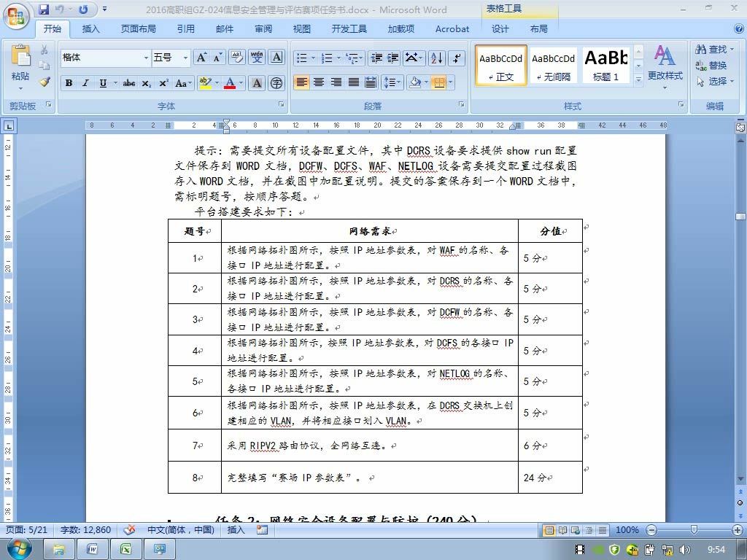Click Asian layout (Chinese typesetting) icon
The width and height of the screenshot is (747, 560).
414,58
